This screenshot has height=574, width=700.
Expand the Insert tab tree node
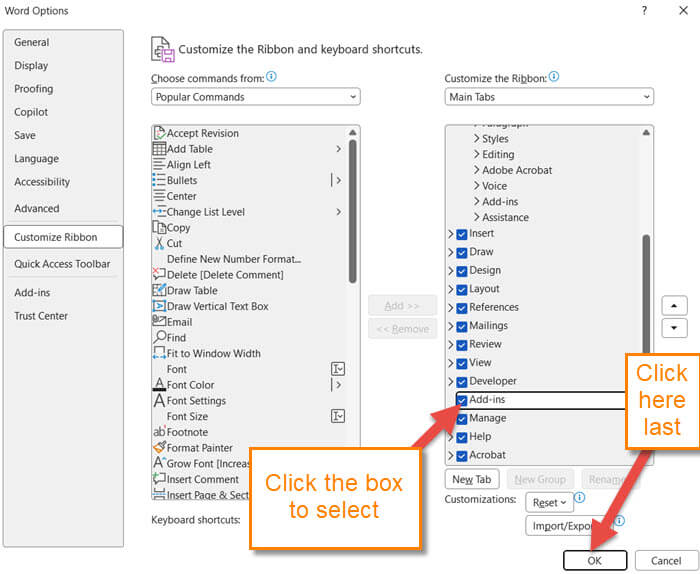451,234
